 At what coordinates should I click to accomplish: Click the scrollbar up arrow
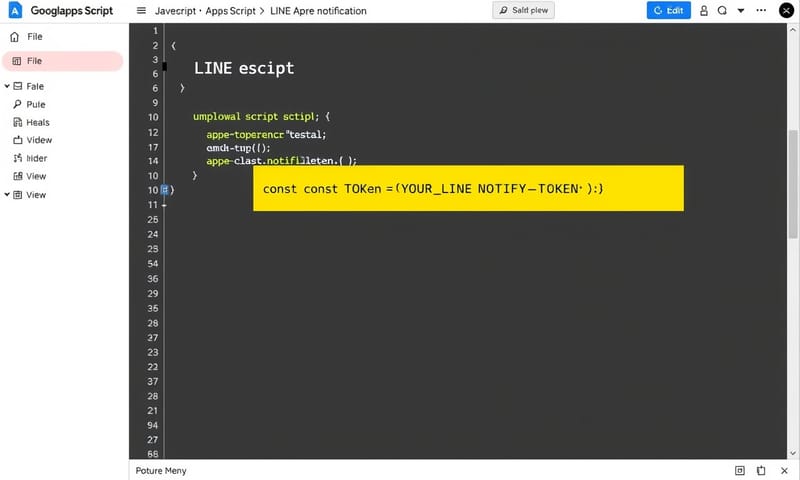click(792, 30)
